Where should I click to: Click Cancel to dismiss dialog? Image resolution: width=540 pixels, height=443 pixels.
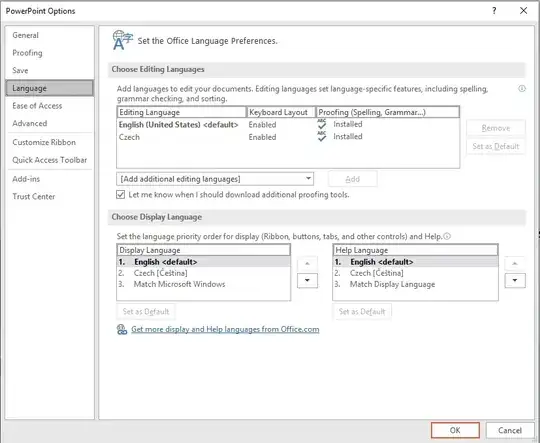[510, 430]
